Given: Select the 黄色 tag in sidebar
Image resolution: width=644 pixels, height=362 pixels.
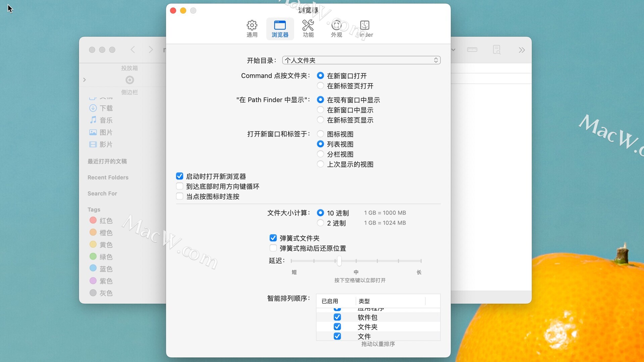Looking at the screenshot, I should 101,245.
